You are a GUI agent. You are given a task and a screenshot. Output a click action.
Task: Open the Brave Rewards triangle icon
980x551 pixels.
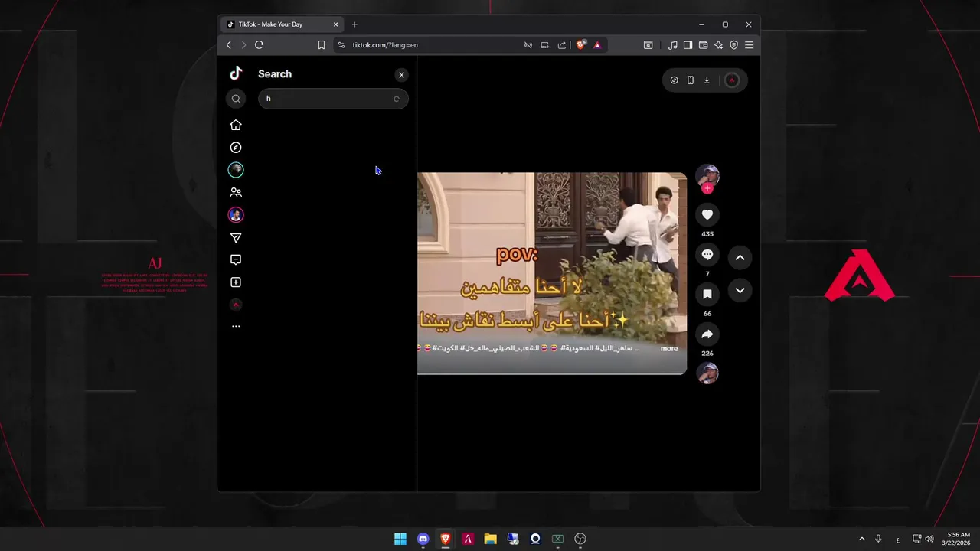(597, 45)
